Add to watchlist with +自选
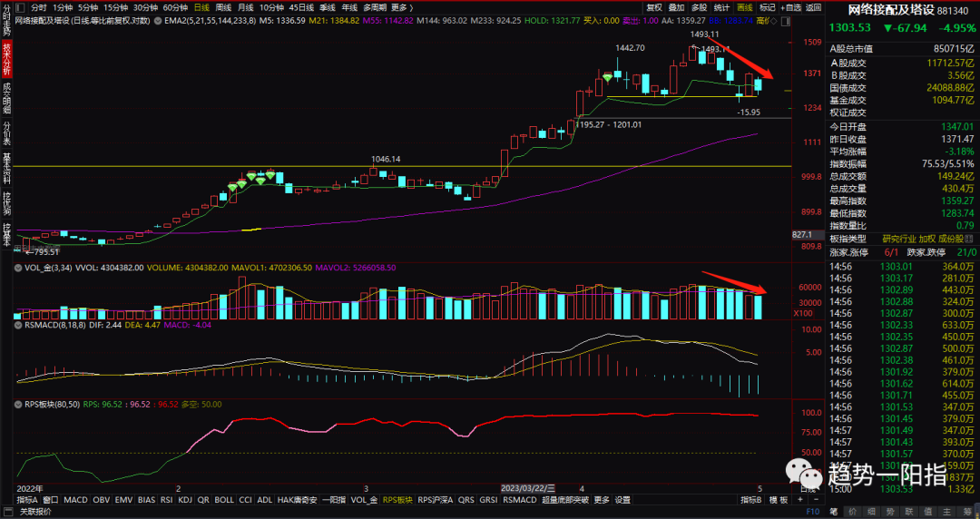The width and height of the screenshot is (980, 519). coord(790,7)
